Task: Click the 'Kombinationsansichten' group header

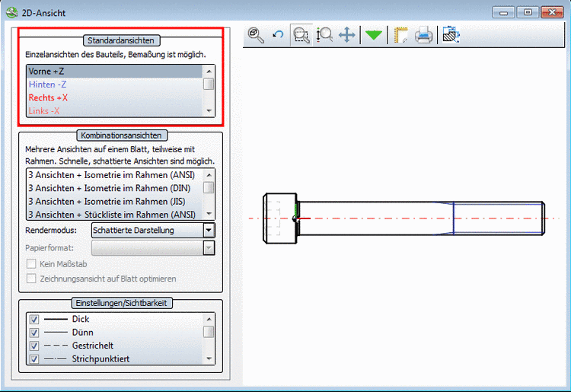Action: (121, 135)
